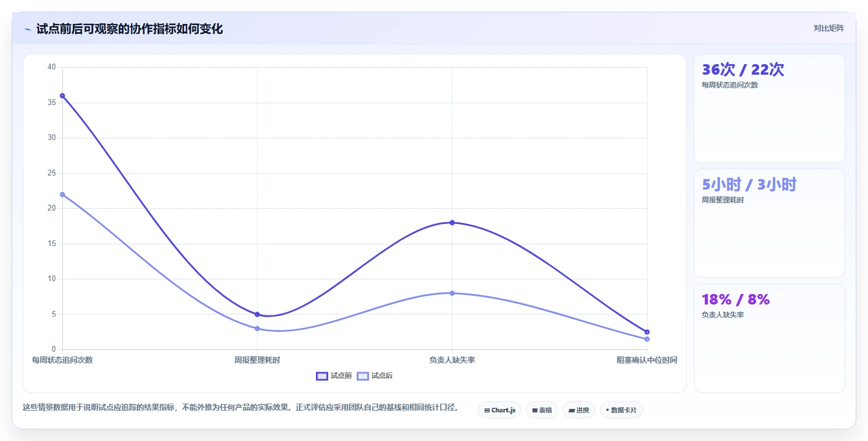Click the y-axis value 25

(51, 173)
